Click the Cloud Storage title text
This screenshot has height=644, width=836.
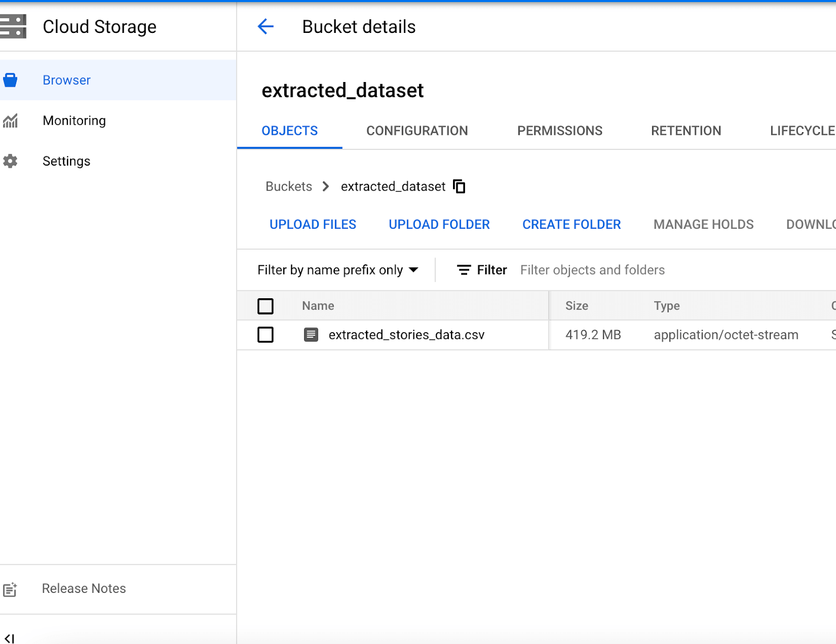99,27
